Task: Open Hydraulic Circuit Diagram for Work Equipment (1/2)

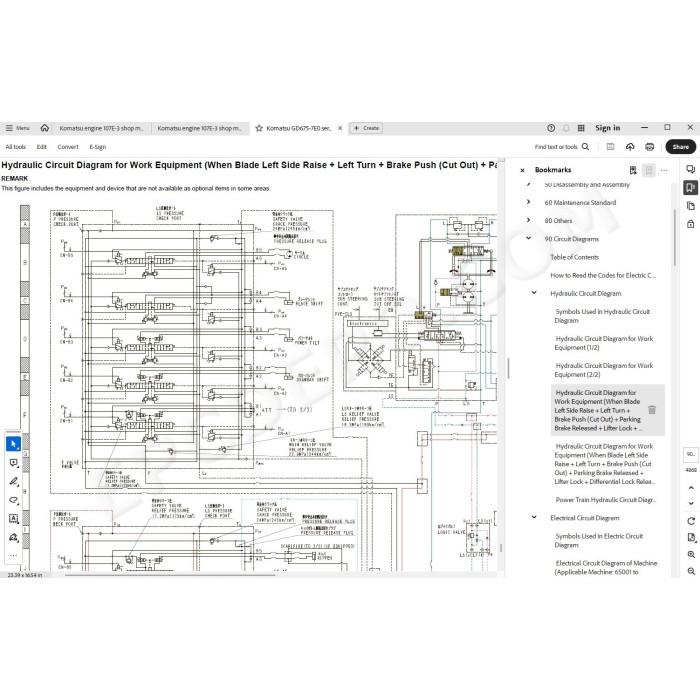Action: pos(604,343)
